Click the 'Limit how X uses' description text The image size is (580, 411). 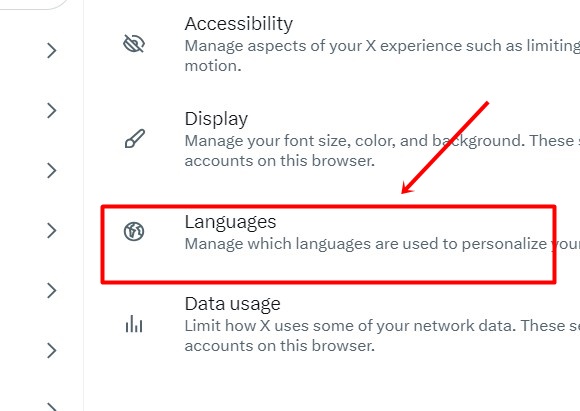(382, 336)
